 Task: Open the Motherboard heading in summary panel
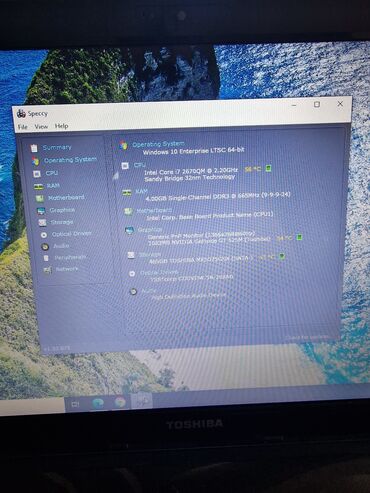(154, 211)
